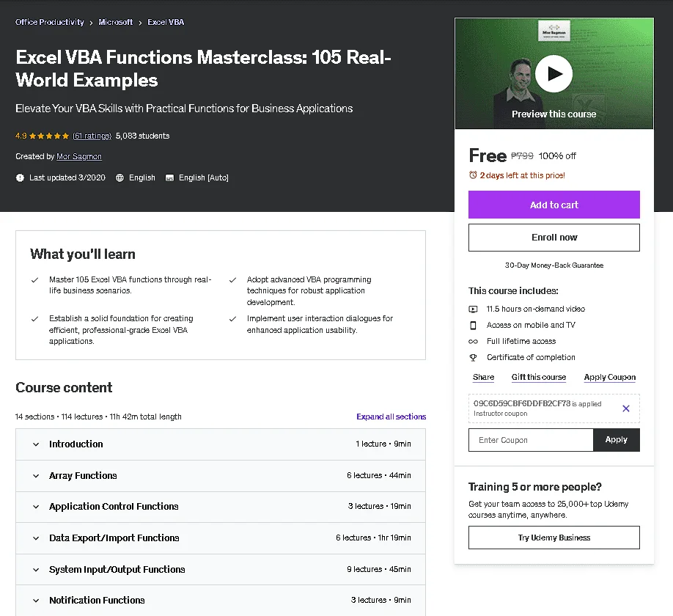The height and width of the screenshot is (616, 673).
Task: Click the certificate trophy icon
Action: tap(473, 358)
